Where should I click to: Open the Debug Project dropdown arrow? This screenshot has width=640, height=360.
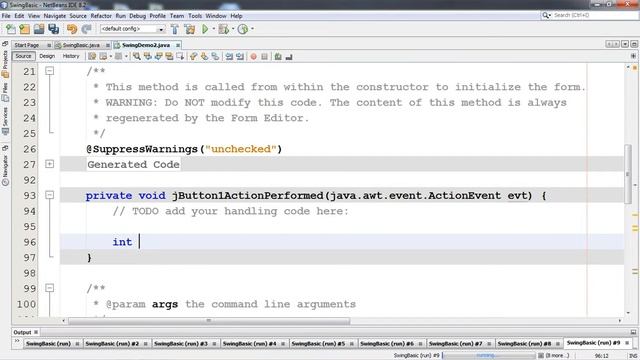coord(233,29)
